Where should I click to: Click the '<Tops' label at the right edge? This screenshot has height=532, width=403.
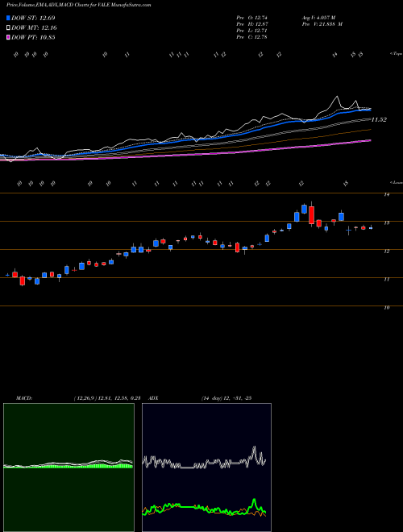click(x=396, y=54)
